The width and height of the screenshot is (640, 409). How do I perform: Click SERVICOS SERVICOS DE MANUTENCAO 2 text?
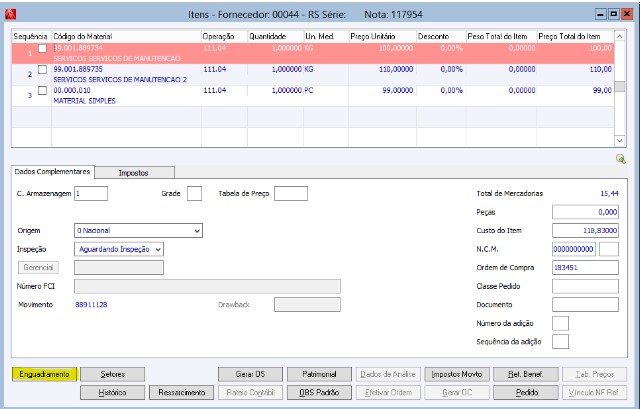(120, 80)
